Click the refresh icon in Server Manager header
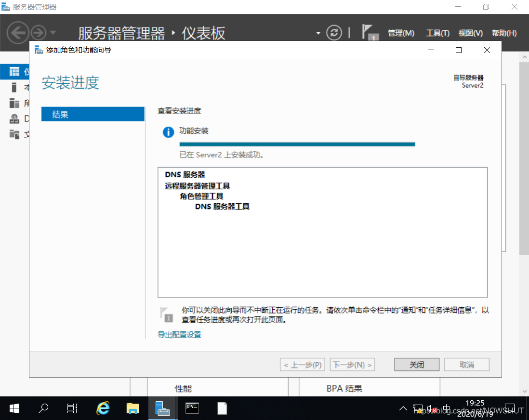529x420 pixels. (x=334, y=33)
